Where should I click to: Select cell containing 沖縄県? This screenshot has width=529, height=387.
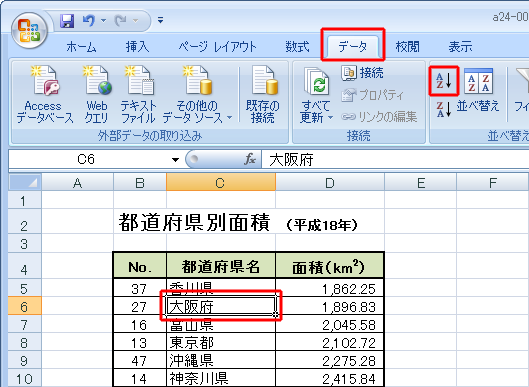(221, 360)
